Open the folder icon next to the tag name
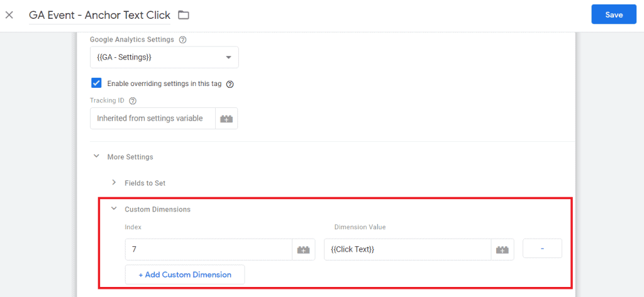This screenshot has height=297, width=644. [184, 15]
